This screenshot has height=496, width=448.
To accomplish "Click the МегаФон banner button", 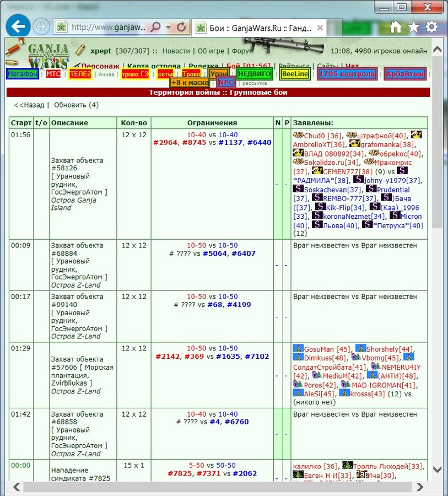I will point(23,74).
